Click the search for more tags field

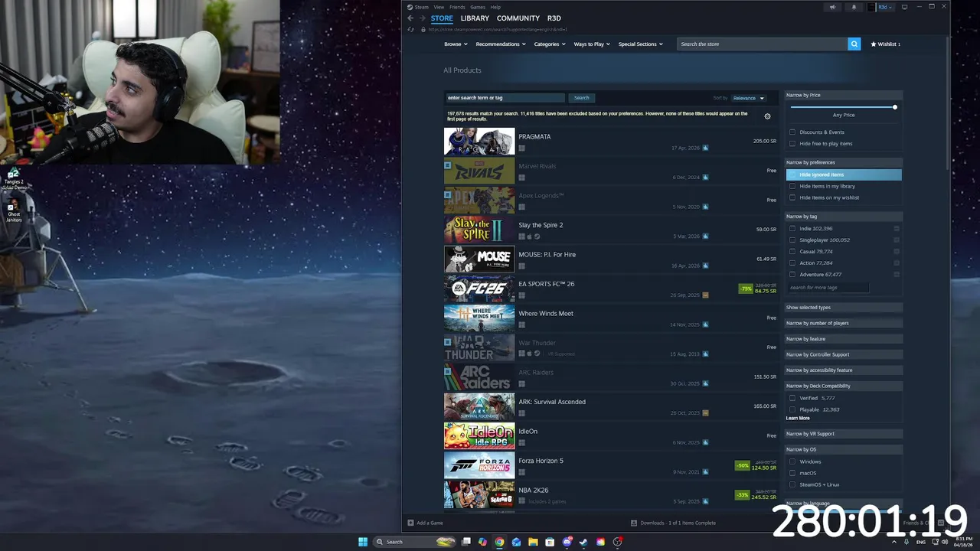coord(828,288)
